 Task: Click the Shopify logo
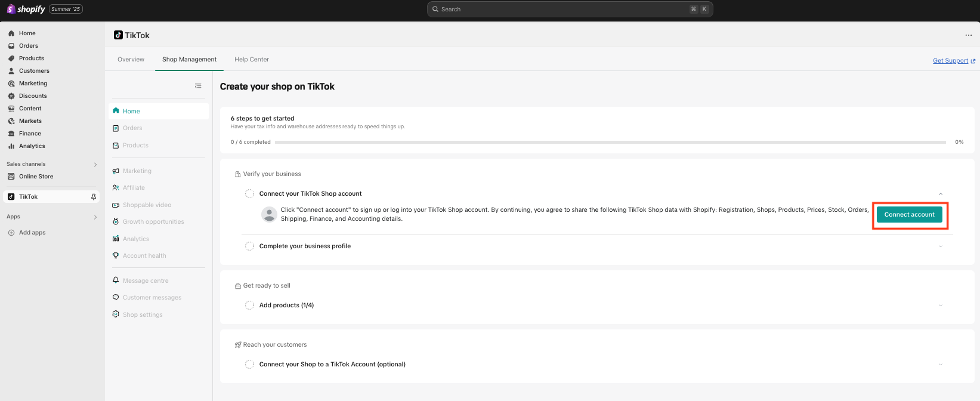26,9
